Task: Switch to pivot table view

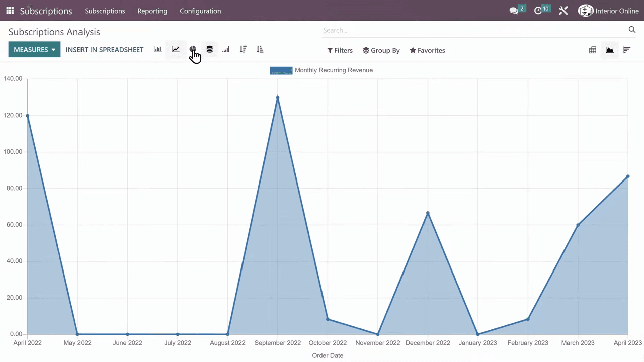Action: coord(593,50)
